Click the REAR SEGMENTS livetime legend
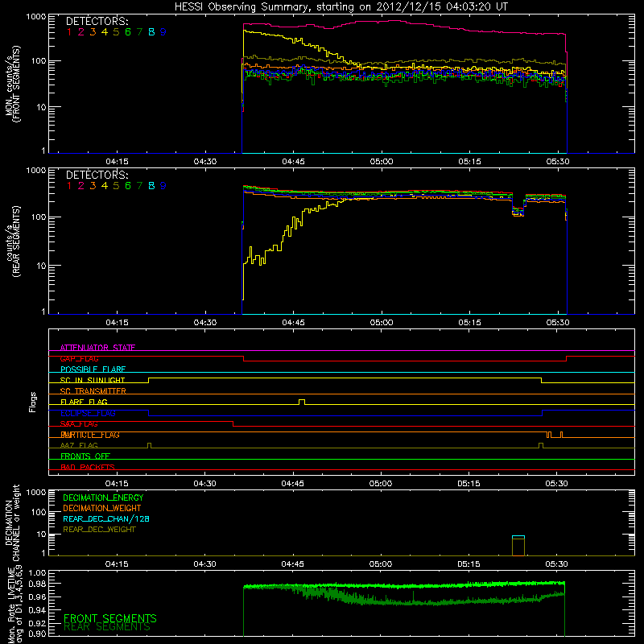The image size is (644, 644). [x=107, y=627]
